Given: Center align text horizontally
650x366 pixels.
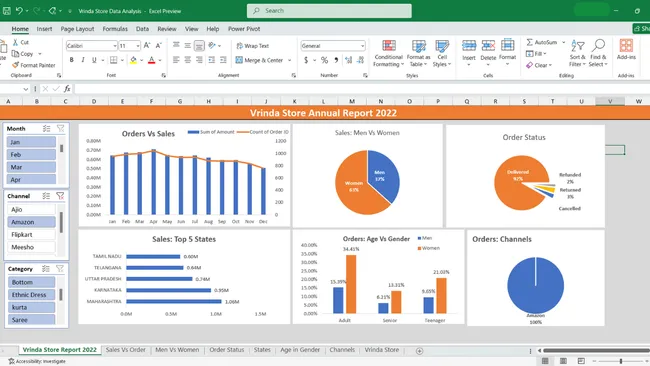Looking at the screenshot, I should coord(188,60).
